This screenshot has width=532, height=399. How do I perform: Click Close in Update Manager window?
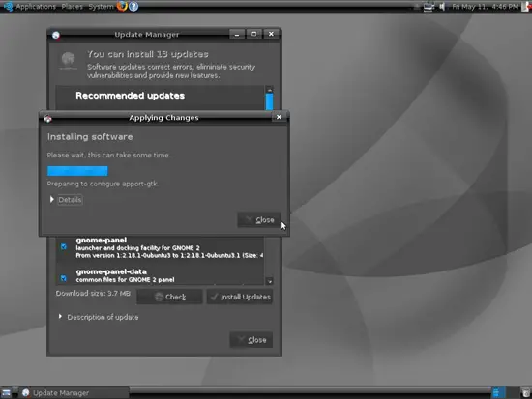(x=251, y=340)
